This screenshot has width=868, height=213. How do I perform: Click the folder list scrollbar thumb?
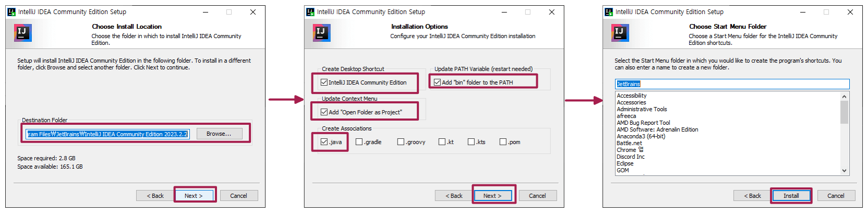coord(844,112)
